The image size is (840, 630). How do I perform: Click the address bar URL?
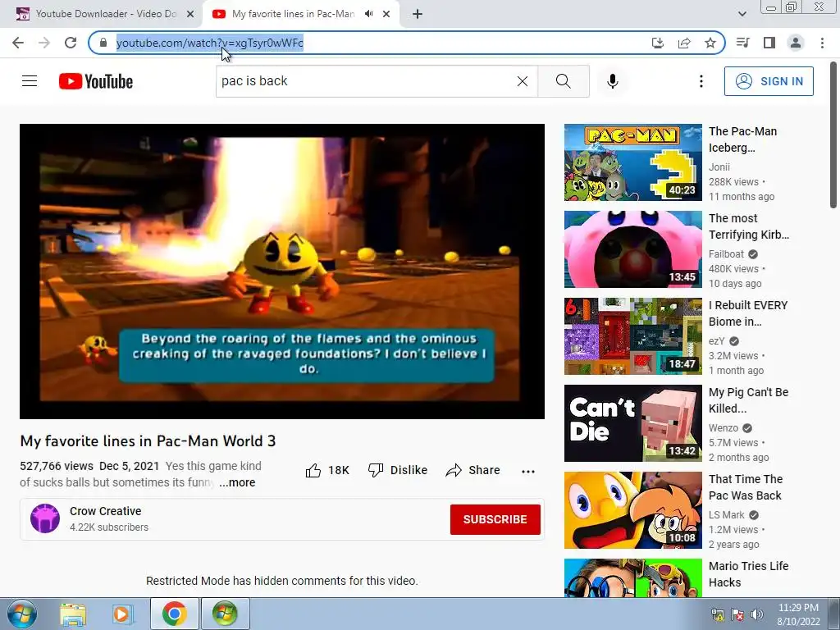[209, 43]
